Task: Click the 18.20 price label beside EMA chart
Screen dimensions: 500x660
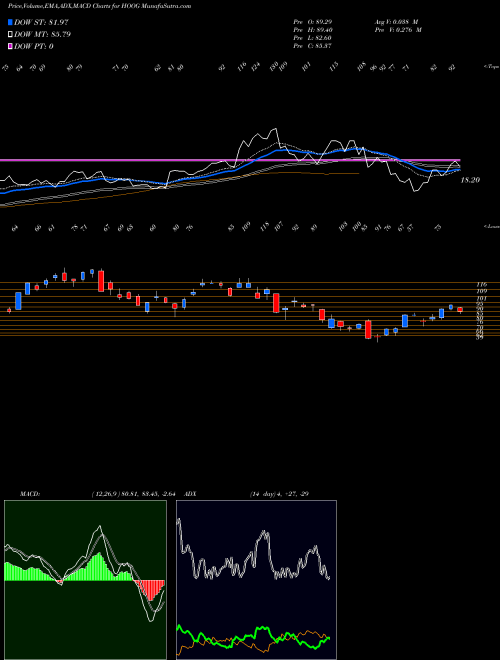Action: pyautogui.click(x=471, y=180)
